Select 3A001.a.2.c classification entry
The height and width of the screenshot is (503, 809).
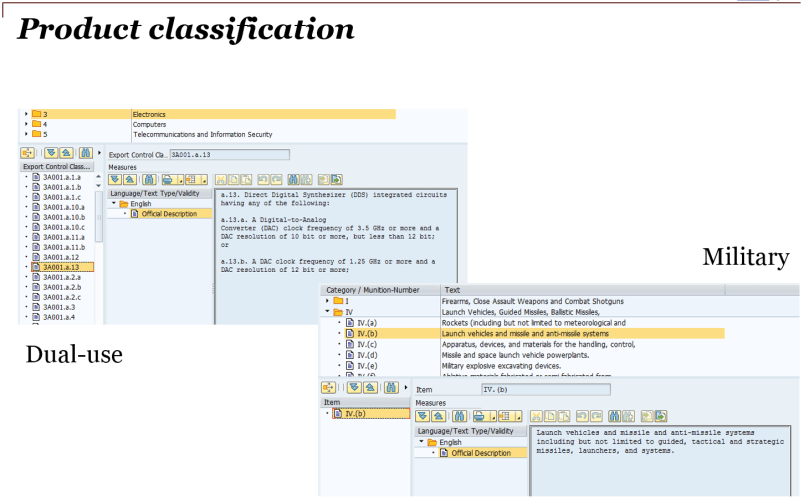62,297
